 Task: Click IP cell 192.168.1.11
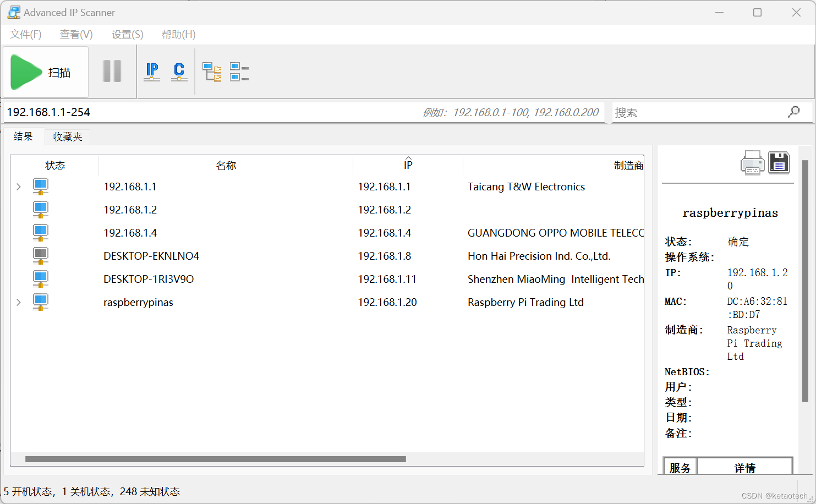pyautogui.click(x=387, y=279)
